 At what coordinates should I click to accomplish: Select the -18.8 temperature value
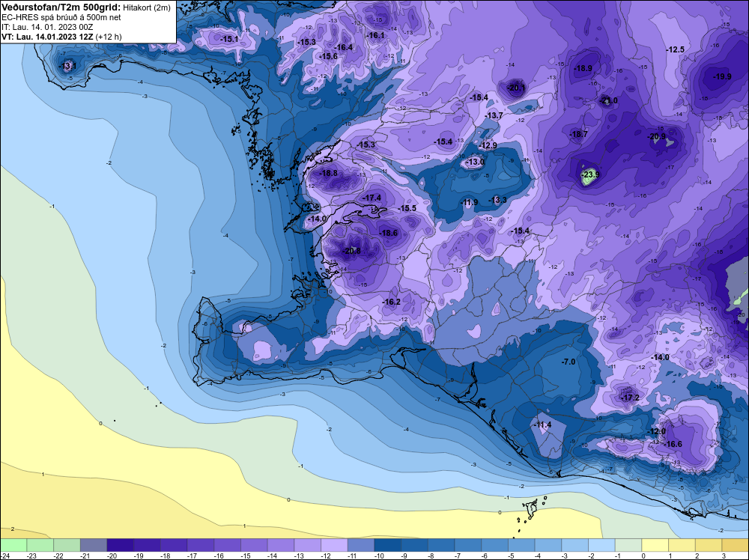328,173
